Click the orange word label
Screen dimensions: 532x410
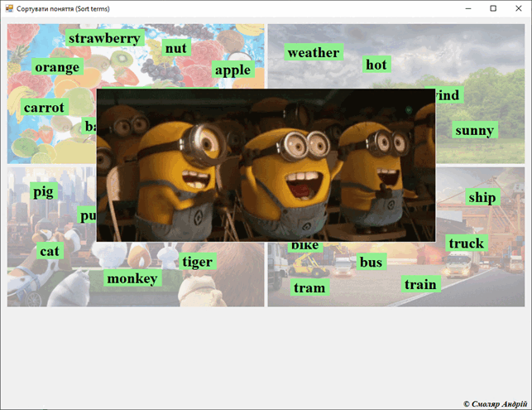(57, 66)
